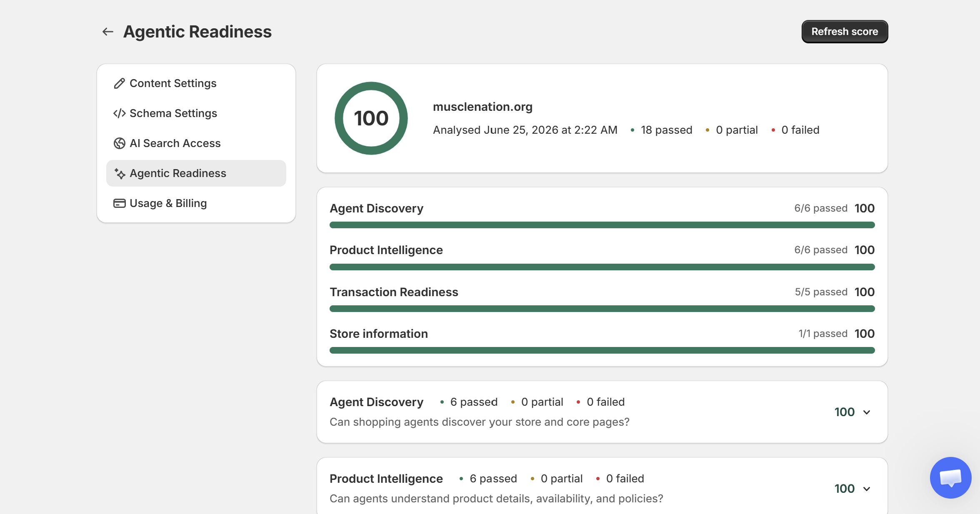Click the AI Search Access globe icon

pyautogui.click(x=119, y=143)
